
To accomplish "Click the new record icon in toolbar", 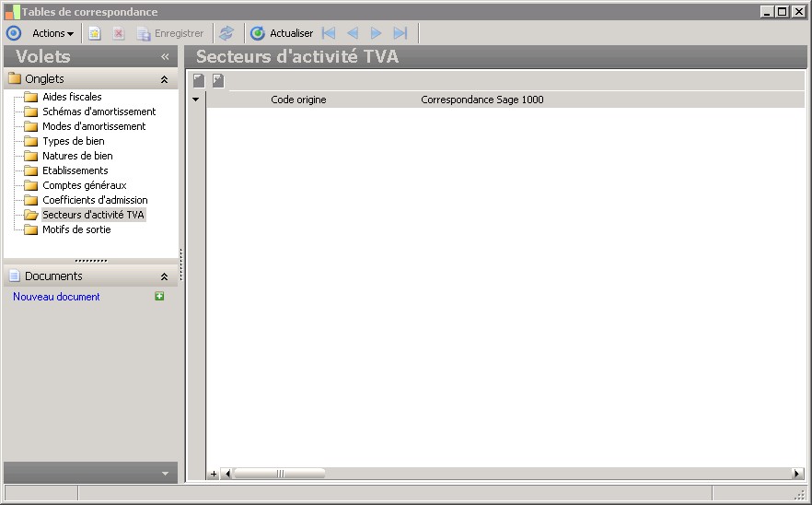I will coord(94,33).
